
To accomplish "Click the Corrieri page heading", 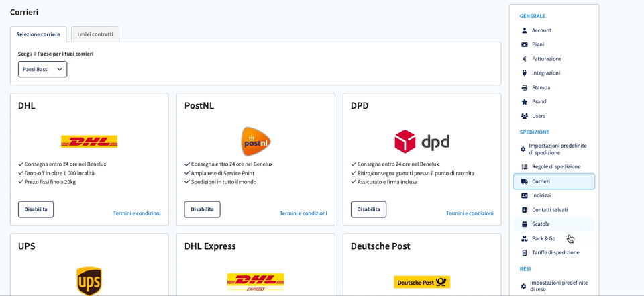I will point(24,12).
